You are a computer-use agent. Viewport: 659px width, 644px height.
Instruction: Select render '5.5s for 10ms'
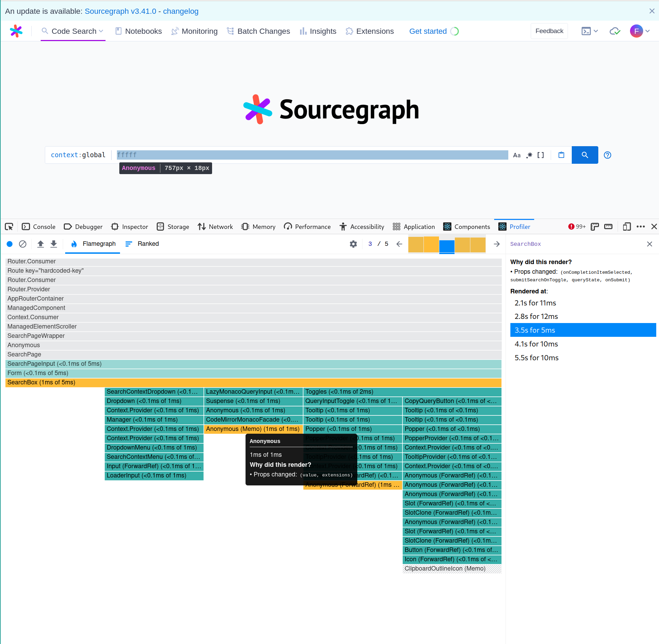(583, 358)
